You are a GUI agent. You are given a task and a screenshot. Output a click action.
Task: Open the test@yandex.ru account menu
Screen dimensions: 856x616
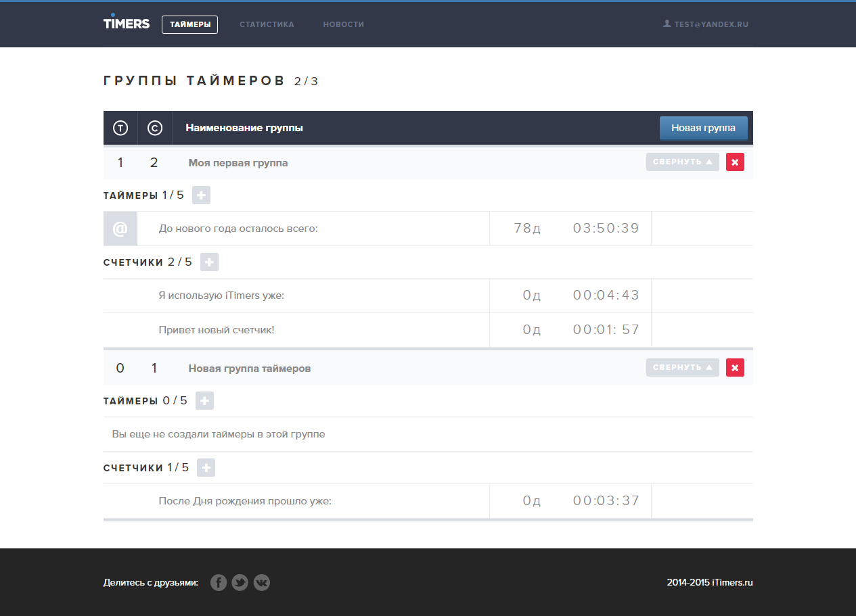click(706, 24)
